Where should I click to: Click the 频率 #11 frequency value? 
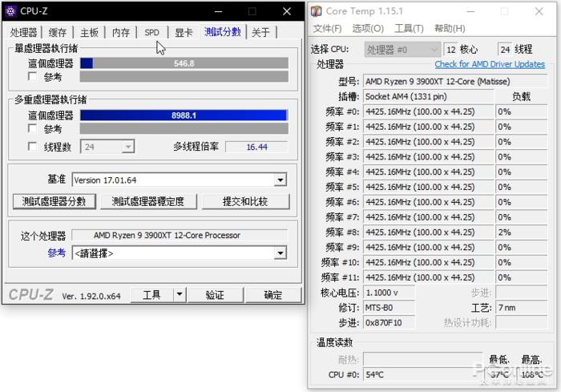click(x=428, y=277)
